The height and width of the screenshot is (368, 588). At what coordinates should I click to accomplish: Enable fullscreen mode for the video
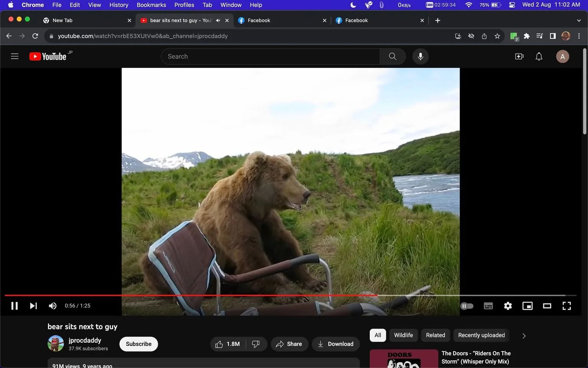(x=566, y=306)
